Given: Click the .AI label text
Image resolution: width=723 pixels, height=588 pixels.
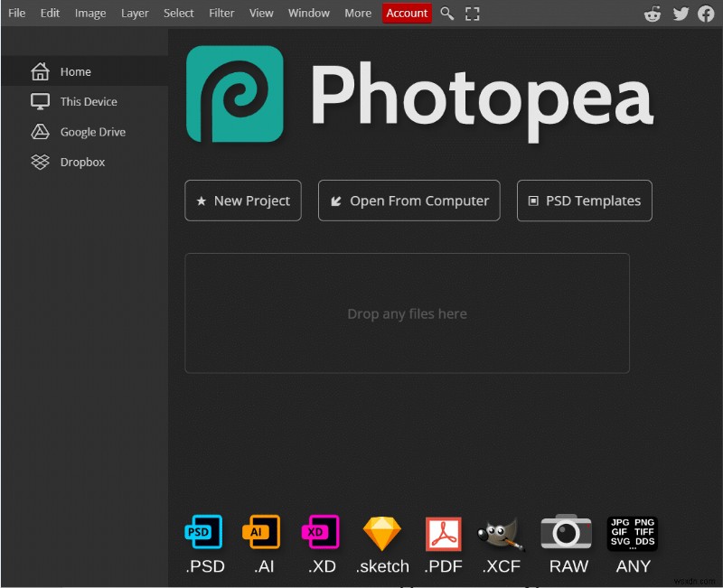Looking at the screenshot, I should (x=264, y=566).
